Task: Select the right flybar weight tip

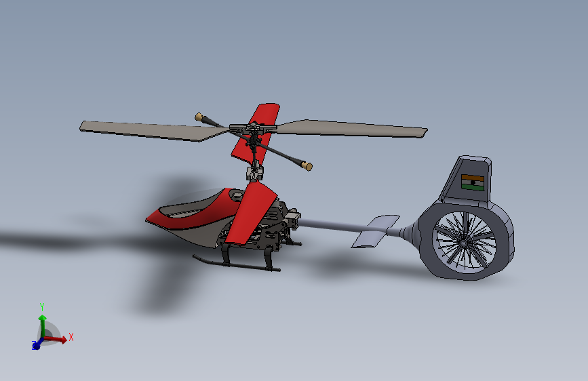Action: point(307,165)
